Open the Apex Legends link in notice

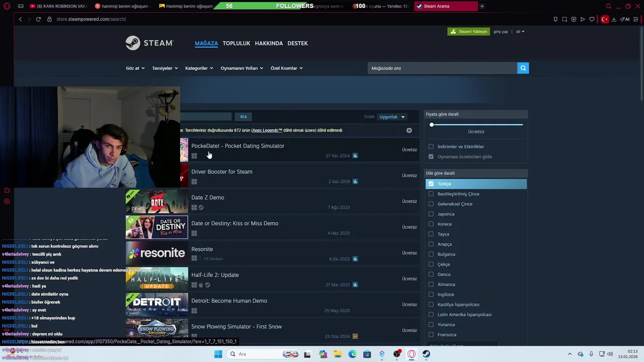pos(267,130)
